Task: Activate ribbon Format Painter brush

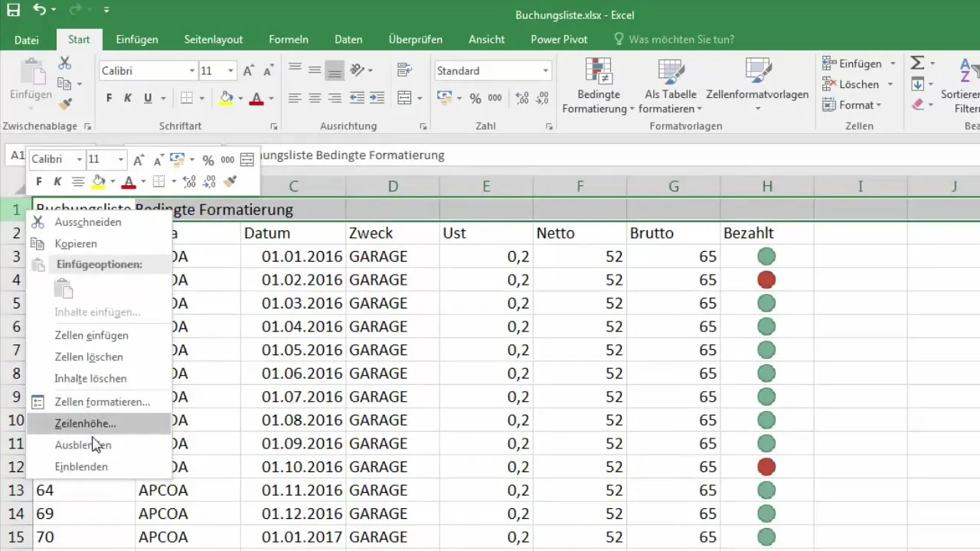Action: [x=65, y=103]
